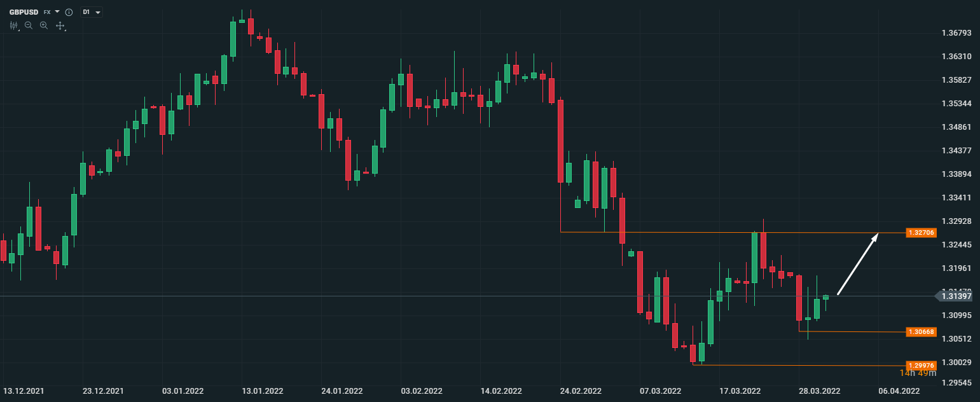Screen dimensions: 980x402
Task: Show GBPUSD instrument info
Action: click(69, 12)
